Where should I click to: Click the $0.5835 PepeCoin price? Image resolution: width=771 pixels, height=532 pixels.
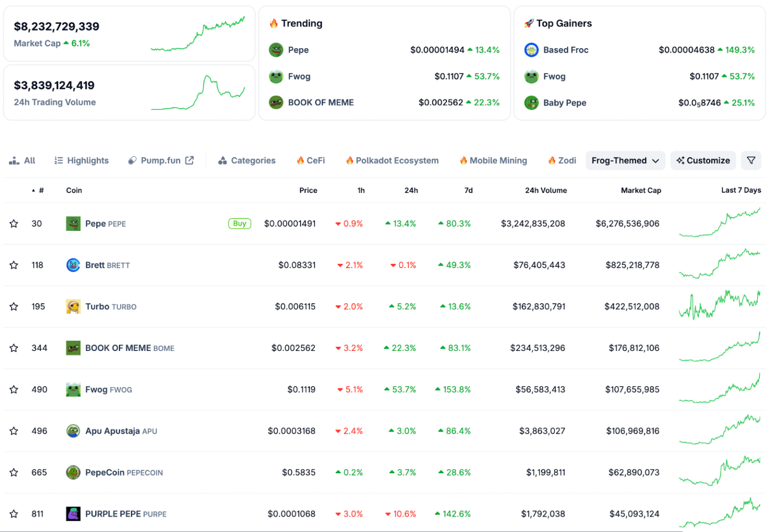point(299,472)
